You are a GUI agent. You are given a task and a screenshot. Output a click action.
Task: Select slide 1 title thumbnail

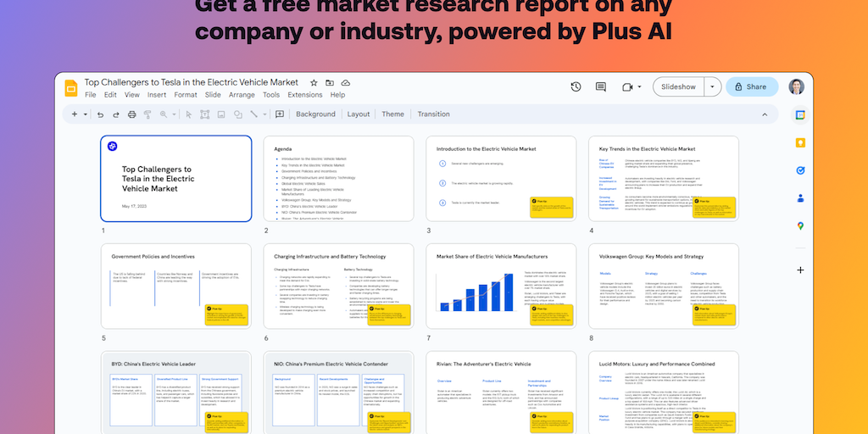tap(176, 178)
